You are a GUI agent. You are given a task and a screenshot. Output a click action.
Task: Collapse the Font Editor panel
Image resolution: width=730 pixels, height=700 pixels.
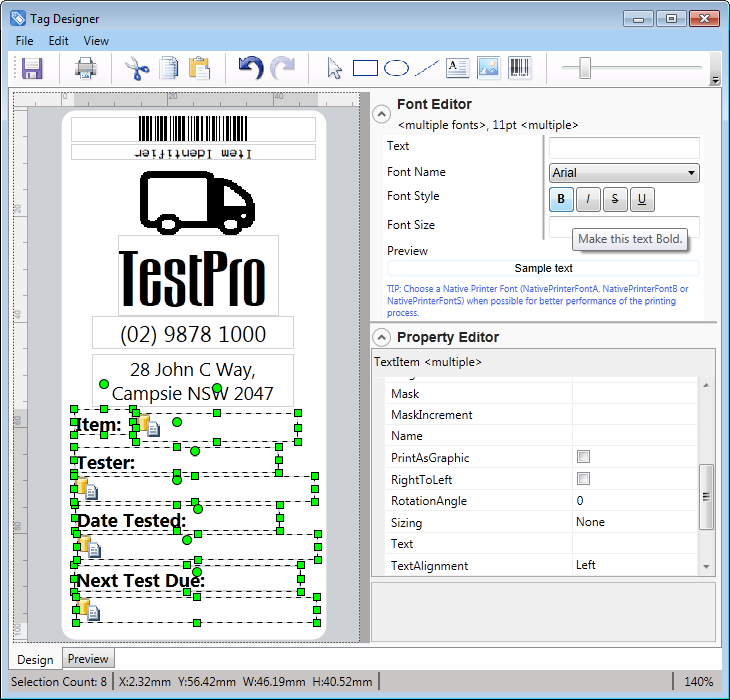coord(381,114)
